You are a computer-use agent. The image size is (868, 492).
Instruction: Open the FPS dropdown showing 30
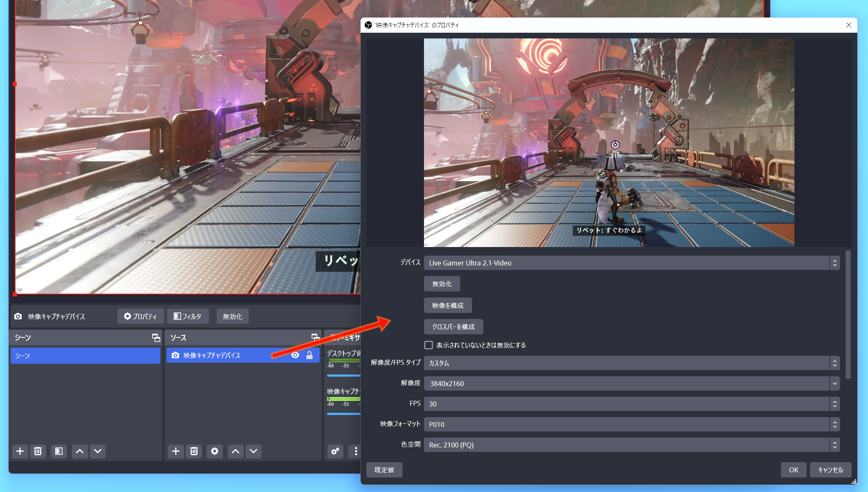(x=632, y=404)
